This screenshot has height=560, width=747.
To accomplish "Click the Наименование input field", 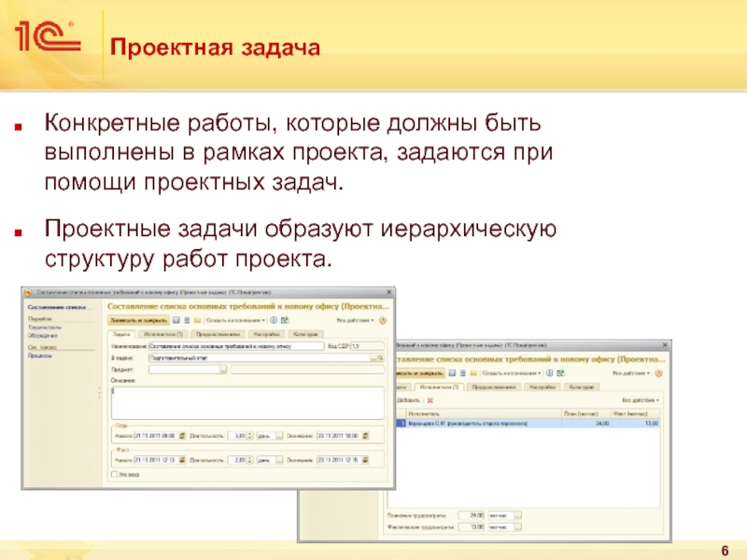I will click(x=236, y=346).
